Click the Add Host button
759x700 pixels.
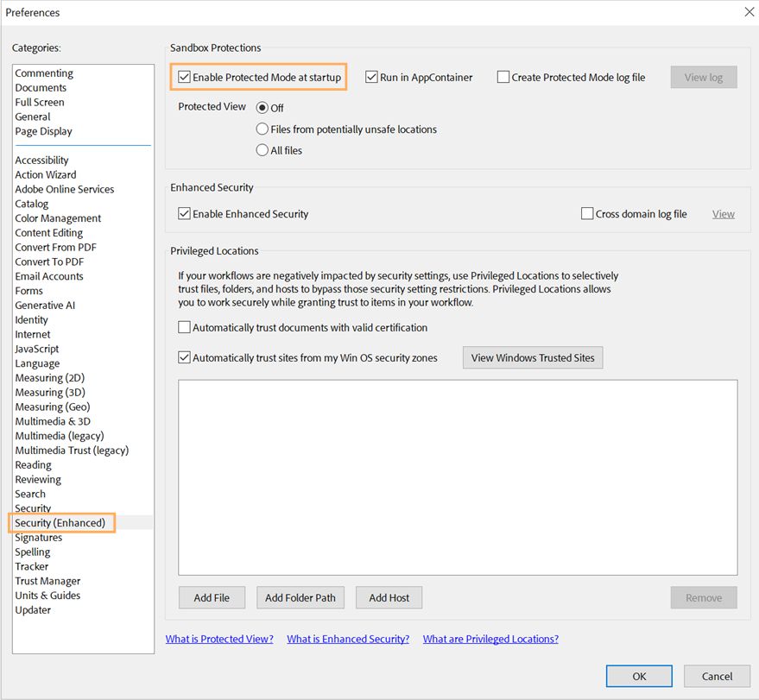[x=389, y=596]
